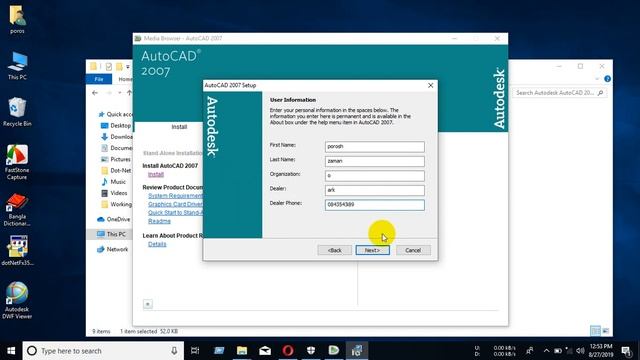Select This PC in Explorer sidebar
The image size is (640, 360).
(x=111, y=234)
